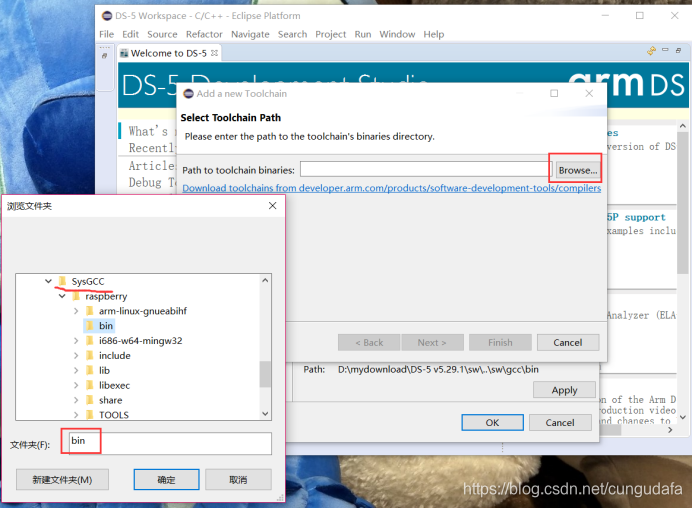Image resolution: width=693 pixels, height=508 pixels.
Task: Click OK in the preferences dialog
Action: click(492, 422)
